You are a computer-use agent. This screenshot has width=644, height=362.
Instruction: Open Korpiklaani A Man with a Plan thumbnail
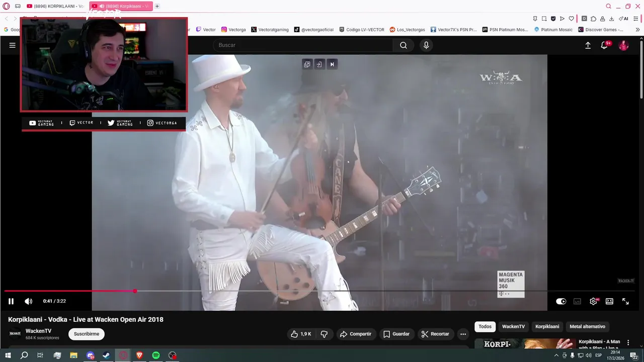point(525,343)
